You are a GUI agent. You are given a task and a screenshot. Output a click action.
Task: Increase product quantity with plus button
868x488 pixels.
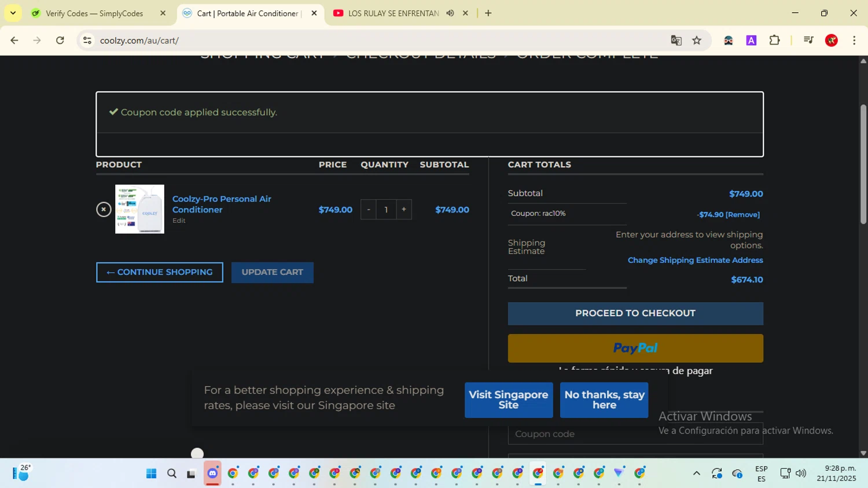(404, 210)
